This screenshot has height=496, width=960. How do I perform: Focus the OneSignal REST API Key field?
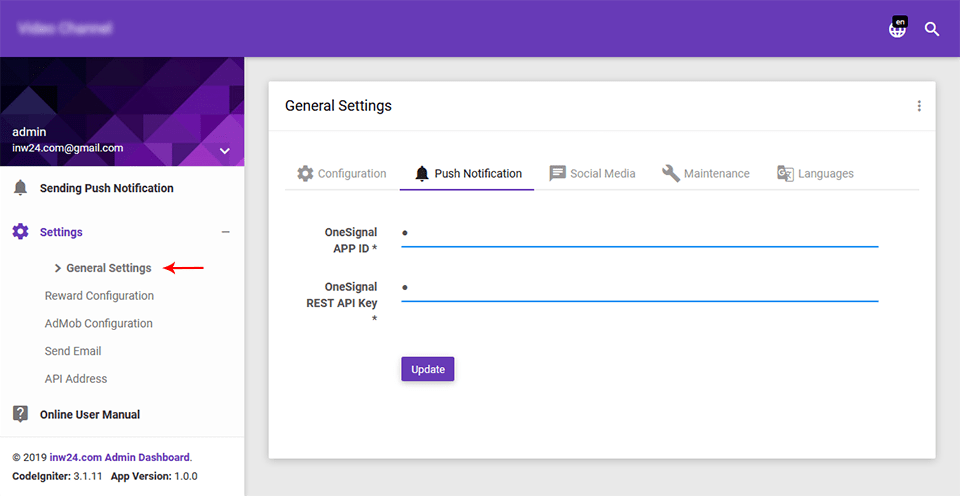[639, 288]
